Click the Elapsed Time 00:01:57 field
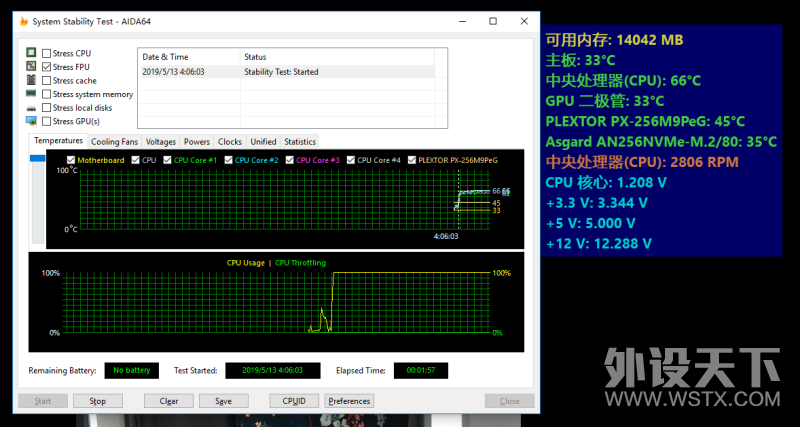The height and width of the screenshot is (427, 800). [421, 370]
